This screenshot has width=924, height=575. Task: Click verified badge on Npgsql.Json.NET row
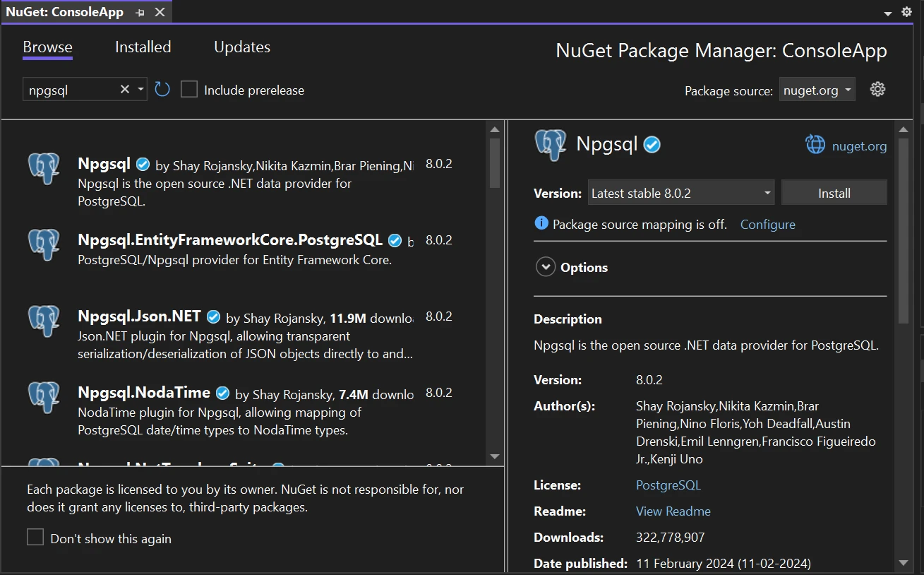213,316
